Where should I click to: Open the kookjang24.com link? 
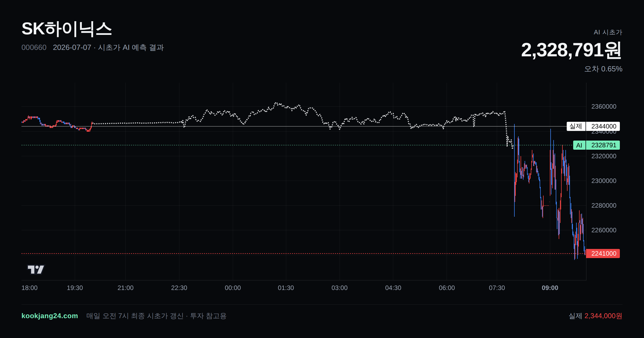[x=50, y=316]
